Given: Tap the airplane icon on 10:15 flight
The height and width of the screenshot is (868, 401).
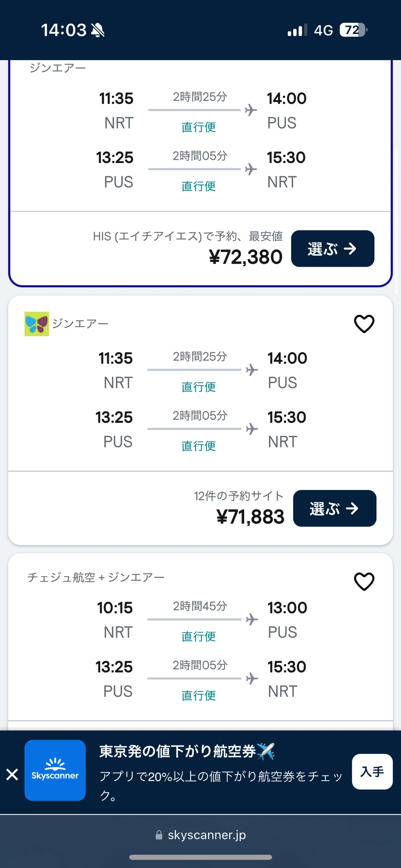Looking at the screenshot, I should point(252,619).
